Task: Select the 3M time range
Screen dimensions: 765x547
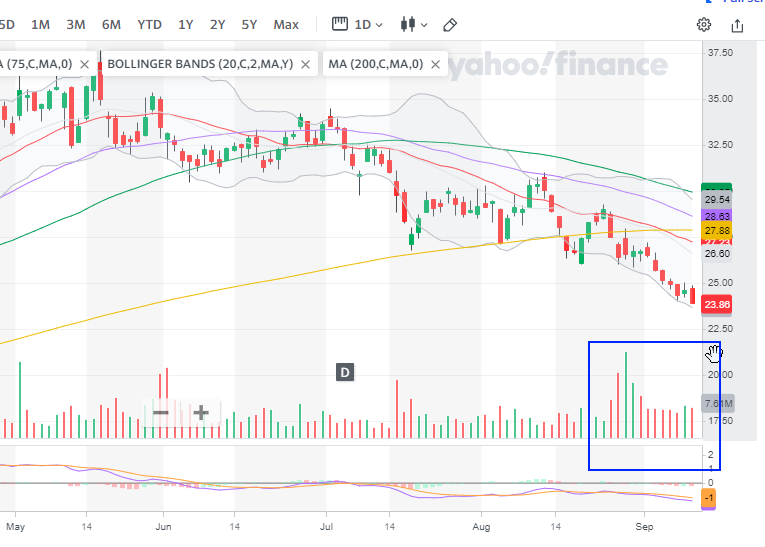Action: pyautogui.click(x=76, y=24)
